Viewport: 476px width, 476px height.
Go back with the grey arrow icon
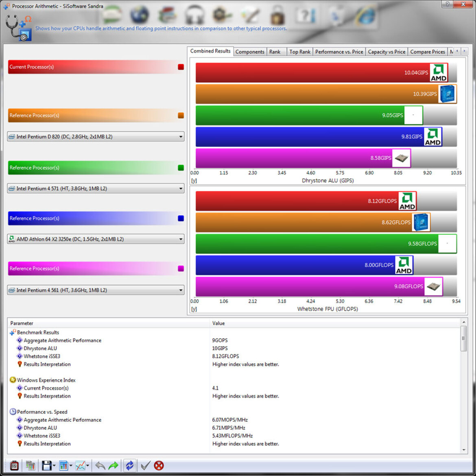point(100,465)
